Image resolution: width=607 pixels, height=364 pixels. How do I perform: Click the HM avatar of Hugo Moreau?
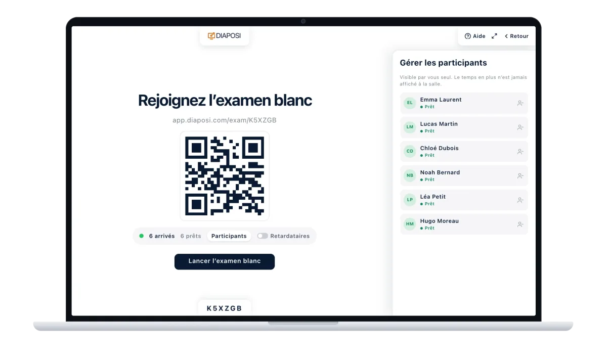(x=410, y=224)
